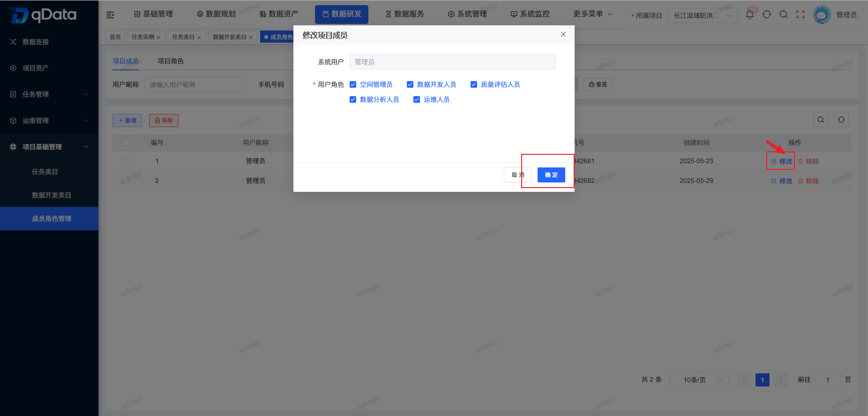The height and width of the screenshot is (416, 868).
Task: Close the 数据开发类目 tab
Action: click(251, 38)
